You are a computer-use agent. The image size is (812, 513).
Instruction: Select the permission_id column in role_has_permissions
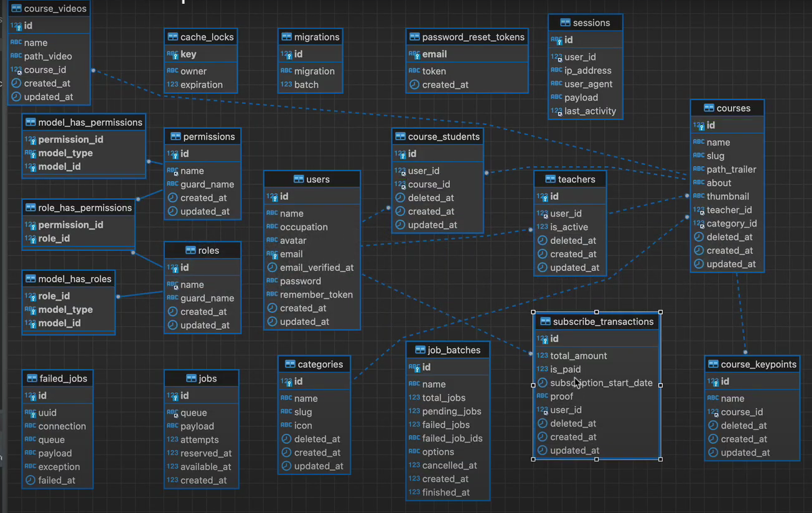tap(71, 225)
